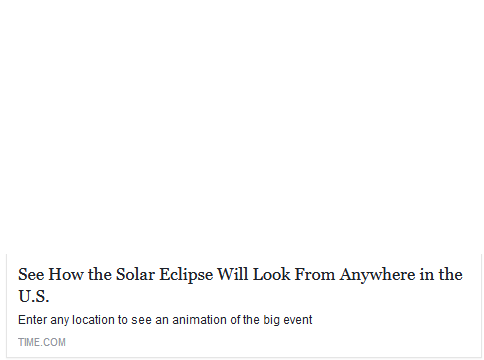Screen dimensions: 484x360
Task: Click the word 'Eclipse' in the headline
Action: tap(186, 275)
